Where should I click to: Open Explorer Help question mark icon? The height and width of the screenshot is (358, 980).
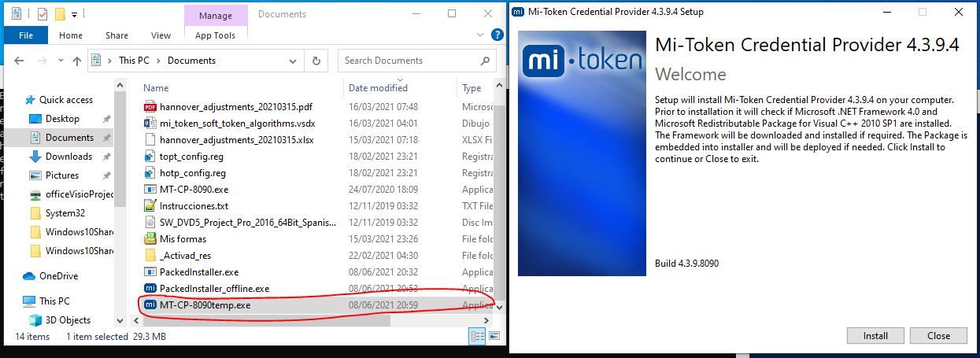497,35
